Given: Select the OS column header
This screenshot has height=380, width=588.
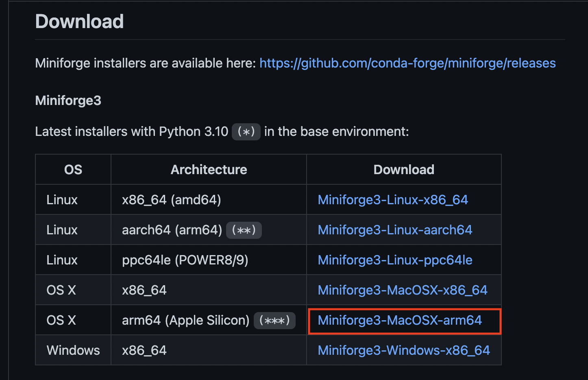Looking at the screenshot, I should [x=73, y=169].
